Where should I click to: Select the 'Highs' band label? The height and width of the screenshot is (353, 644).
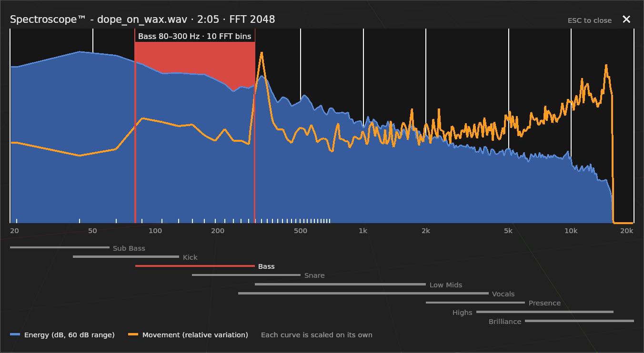[463, 313]
